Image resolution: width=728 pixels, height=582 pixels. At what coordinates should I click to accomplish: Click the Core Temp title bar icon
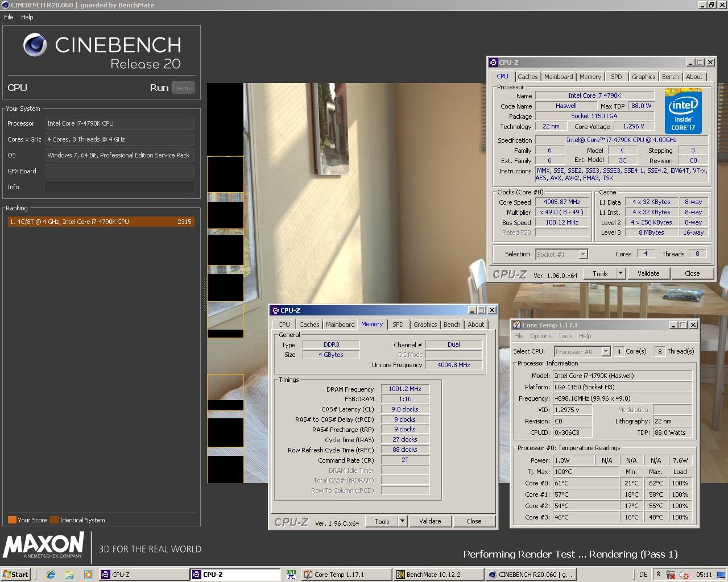[517, 325]
